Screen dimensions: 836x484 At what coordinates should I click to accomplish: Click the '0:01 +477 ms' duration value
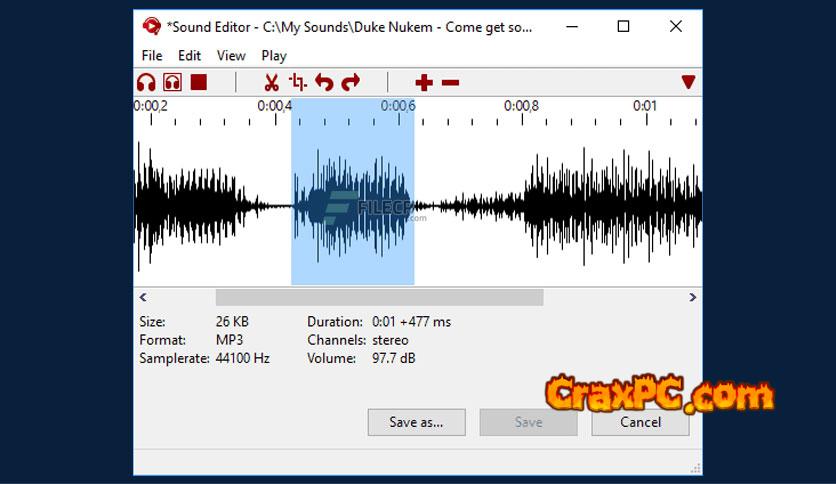pyautogui.click(x=412, y=322)
